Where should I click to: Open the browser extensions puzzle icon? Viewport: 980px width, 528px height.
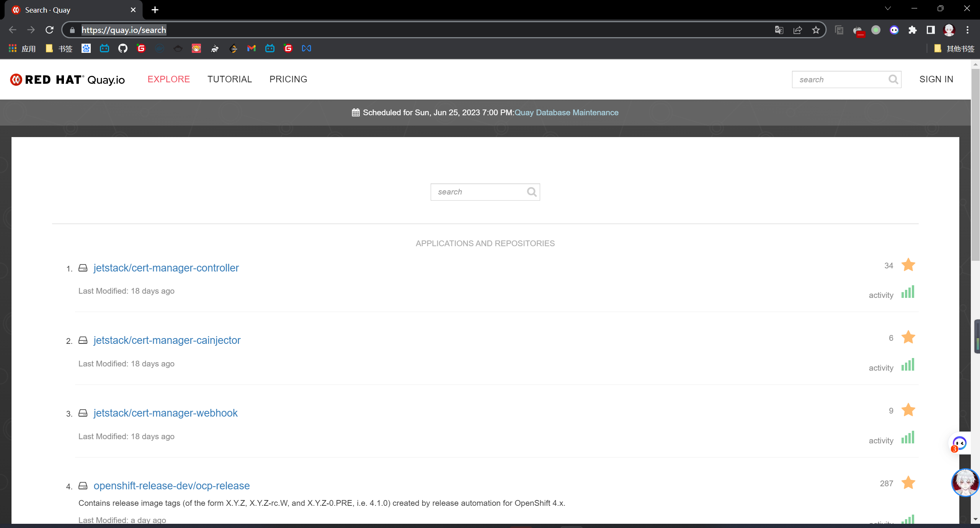[913, 30]
